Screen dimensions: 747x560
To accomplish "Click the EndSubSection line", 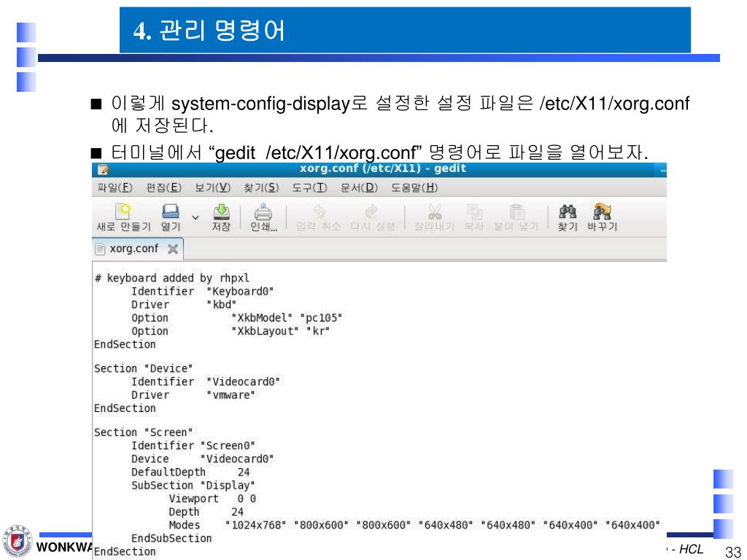I will 171,539.
